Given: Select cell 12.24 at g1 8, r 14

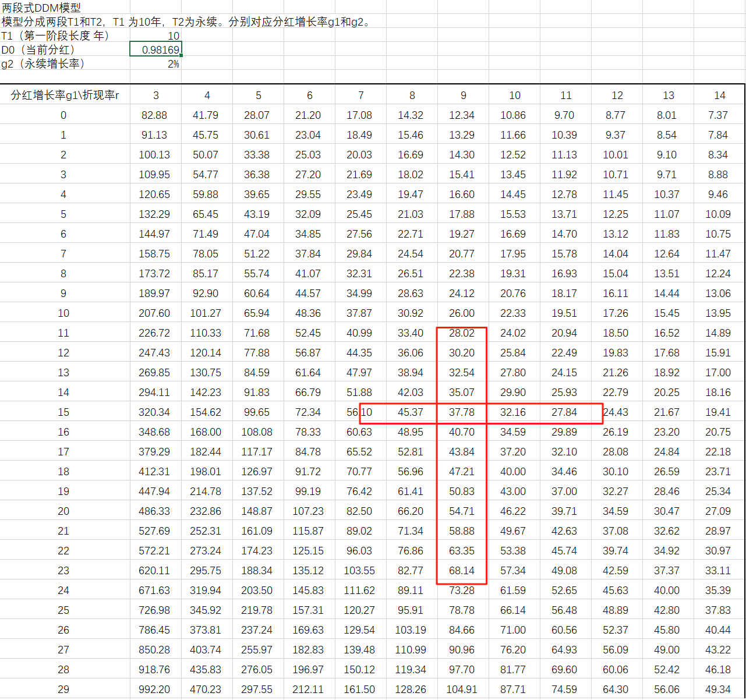Looking at the screenshot, I should click(x=720, y=273).
